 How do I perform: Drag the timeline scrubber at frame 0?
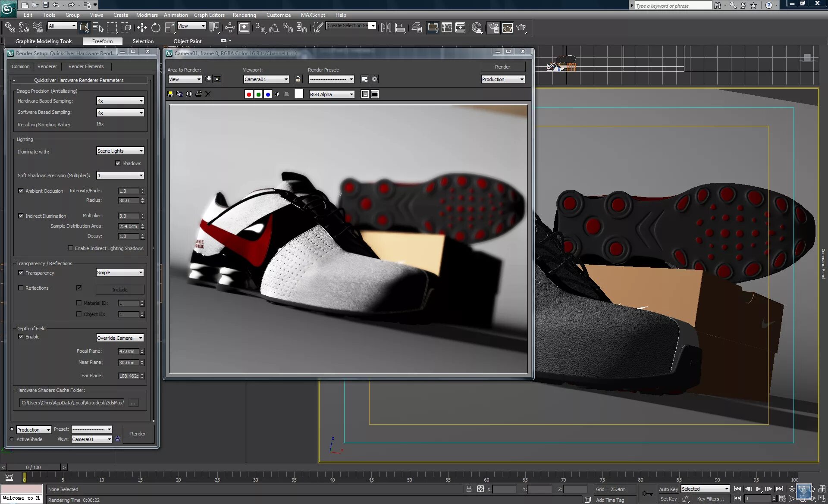[24, 478]
